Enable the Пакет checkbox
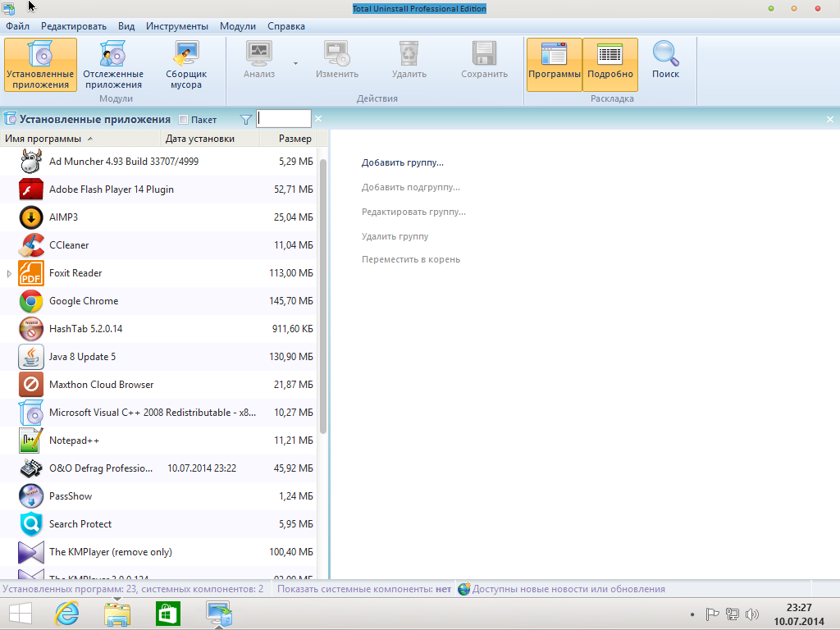Image resolution: width=840 pixels, height=630 pixels. click(183, 120)
